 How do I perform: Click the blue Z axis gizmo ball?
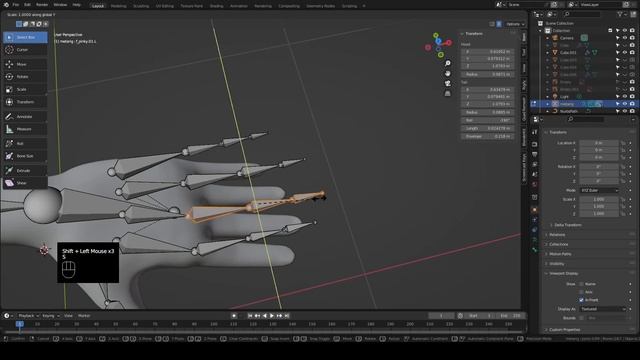coord(438,41)
